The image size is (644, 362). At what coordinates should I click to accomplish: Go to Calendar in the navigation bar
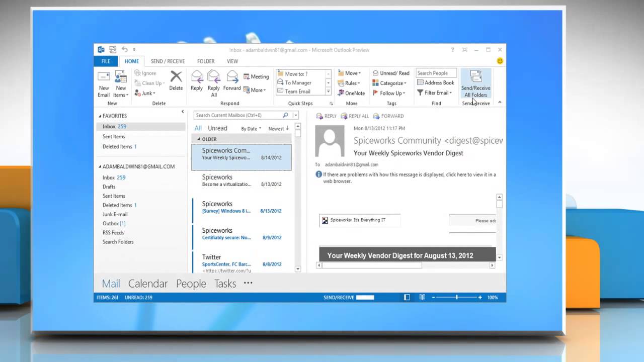point(148,284)
